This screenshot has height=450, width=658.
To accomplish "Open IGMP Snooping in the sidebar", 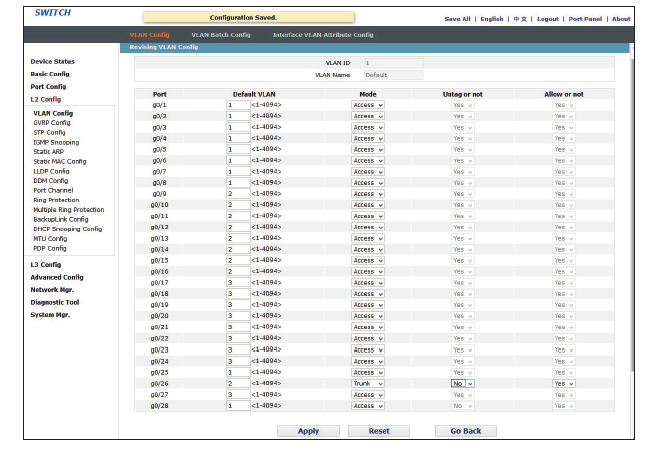I will coord(55,142).
